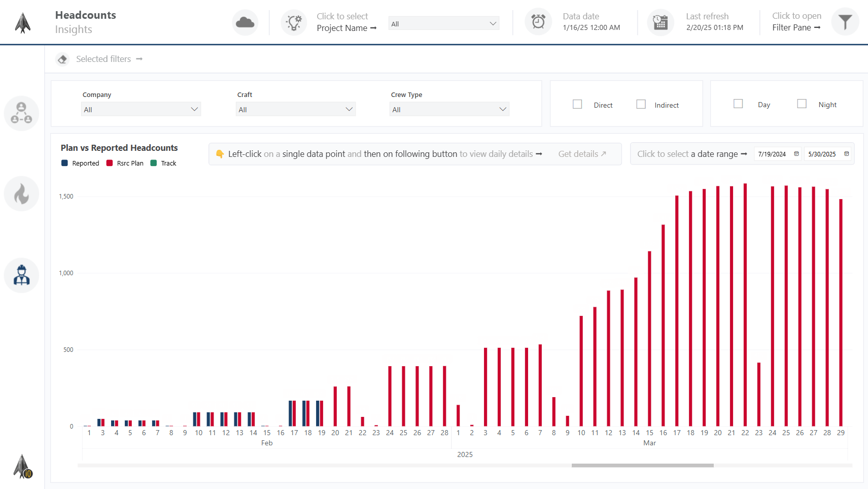Open the worker headcount sidebar icon
The image size is (868, 489).
(x=21, y=275)
